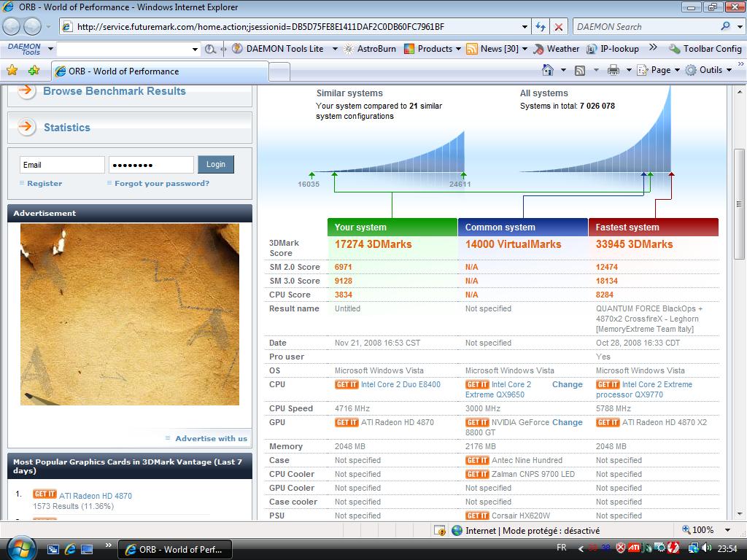Open the Favorites Center star

point(12,71)
